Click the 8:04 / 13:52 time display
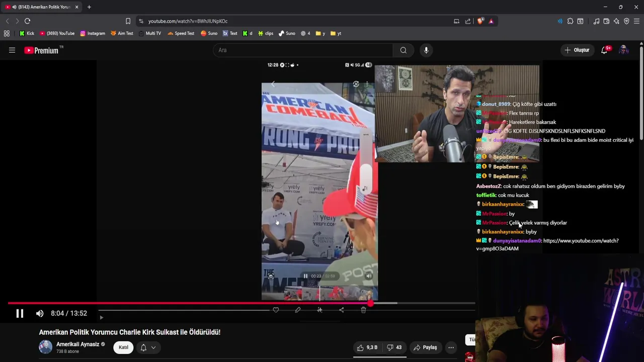 pyautogui.click(x=69, y=313)
